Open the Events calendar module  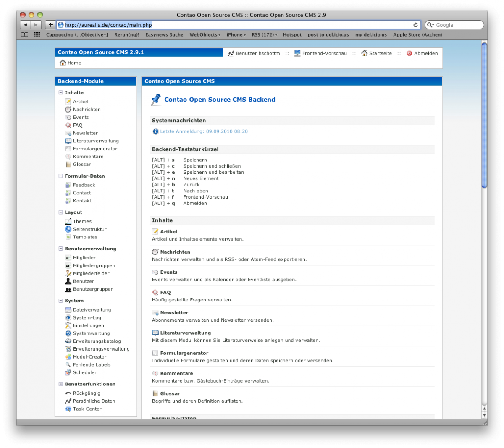coord(68,117)
